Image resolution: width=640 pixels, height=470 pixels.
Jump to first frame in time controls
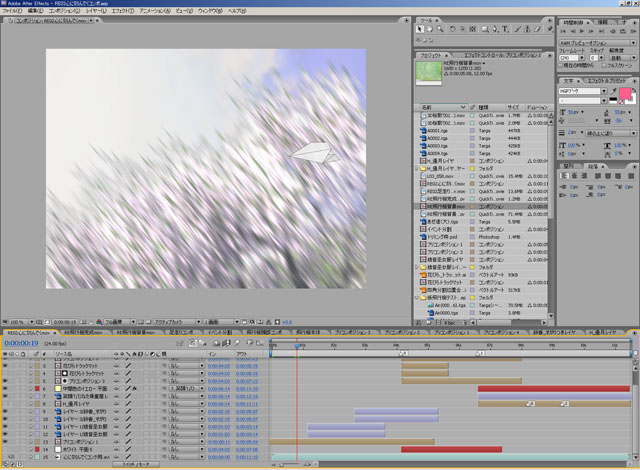pos(563,31)
